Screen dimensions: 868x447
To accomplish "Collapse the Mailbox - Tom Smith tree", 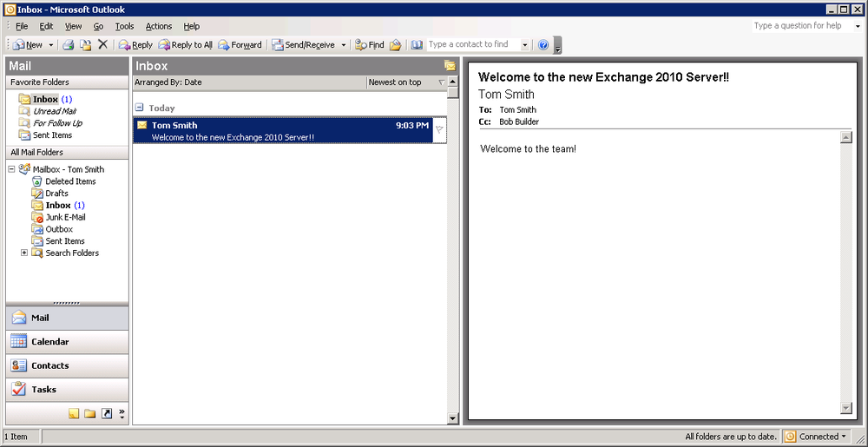I will (11, 170).
